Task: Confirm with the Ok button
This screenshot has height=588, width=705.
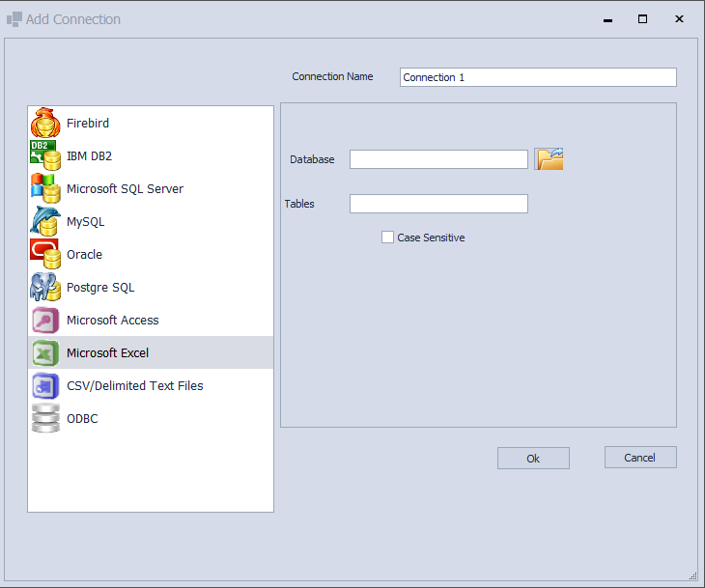Action: (533, 458)
